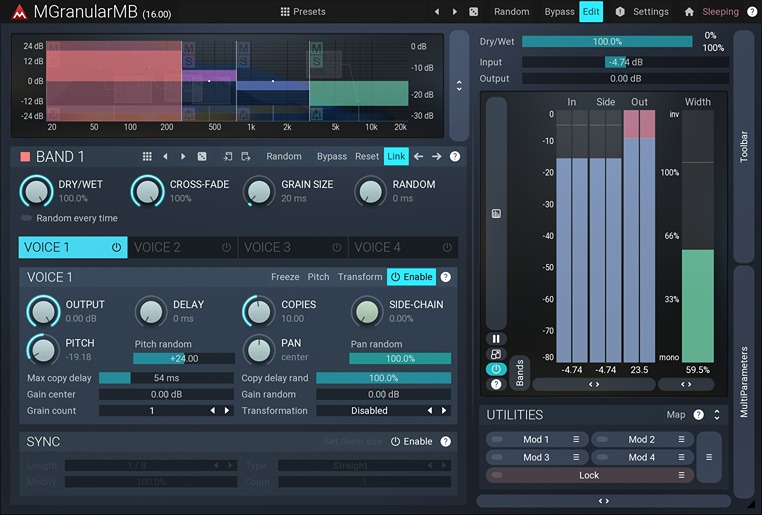Click the Band 1 help question mark
Viewport: 762px width, 515px height.
pos(455,157)
